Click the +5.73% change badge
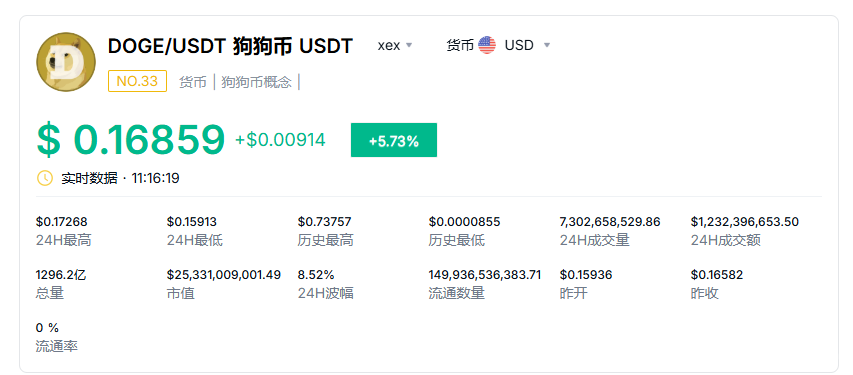 [394, 140]
